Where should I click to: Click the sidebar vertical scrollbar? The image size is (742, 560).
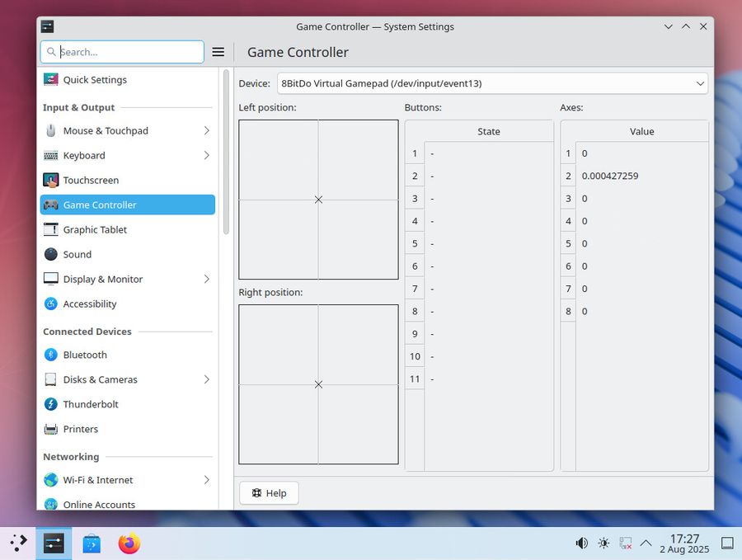[226, 152]
